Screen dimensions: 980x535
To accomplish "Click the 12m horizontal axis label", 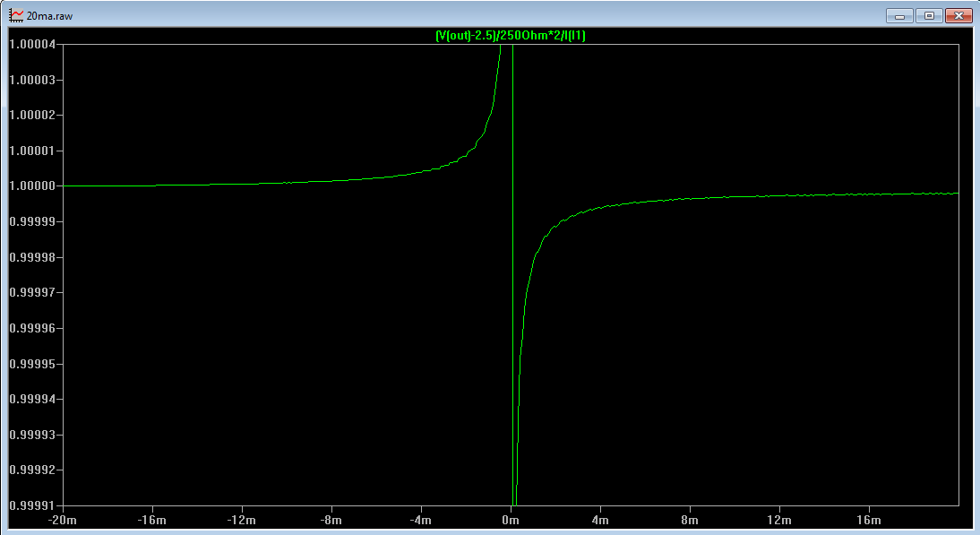I will tap(779, 520).
